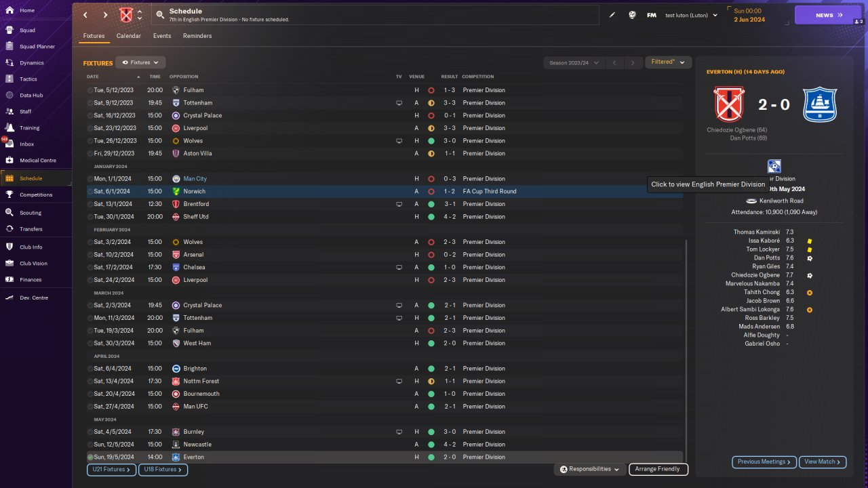Click the Nottm Forest opposition name

click(x=201, y=381)
